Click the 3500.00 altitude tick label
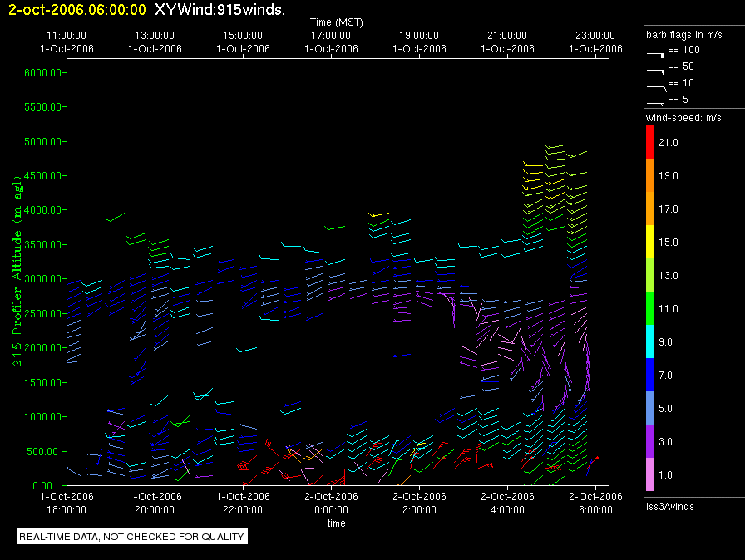Viewport: 745px width, 560px height. pos(42,244)
